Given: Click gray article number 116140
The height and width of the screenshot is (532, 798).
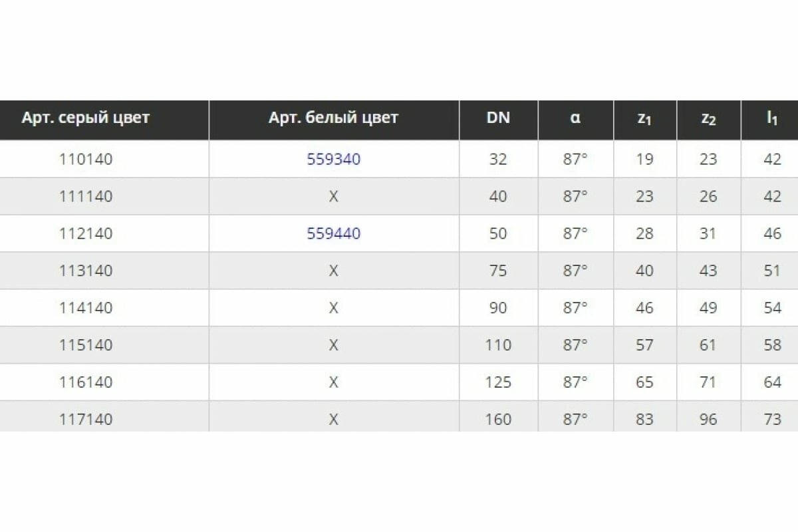Looking at the screenshot, I should [86, 383].
